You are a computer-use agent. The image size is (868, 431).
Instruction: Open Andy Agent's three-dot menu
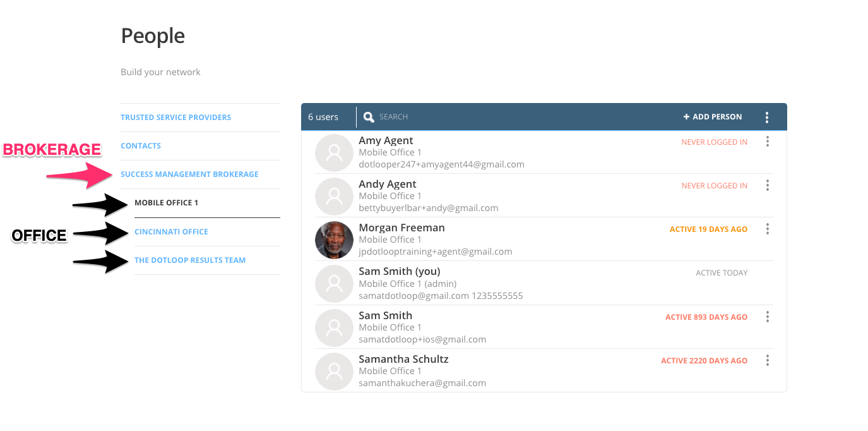768,185
